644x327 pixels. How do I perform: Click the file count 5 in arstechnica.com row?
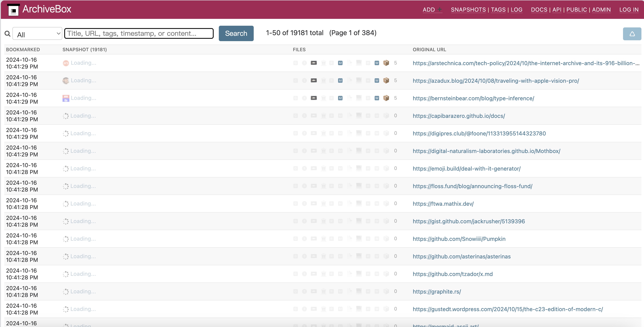coord(395,63)
